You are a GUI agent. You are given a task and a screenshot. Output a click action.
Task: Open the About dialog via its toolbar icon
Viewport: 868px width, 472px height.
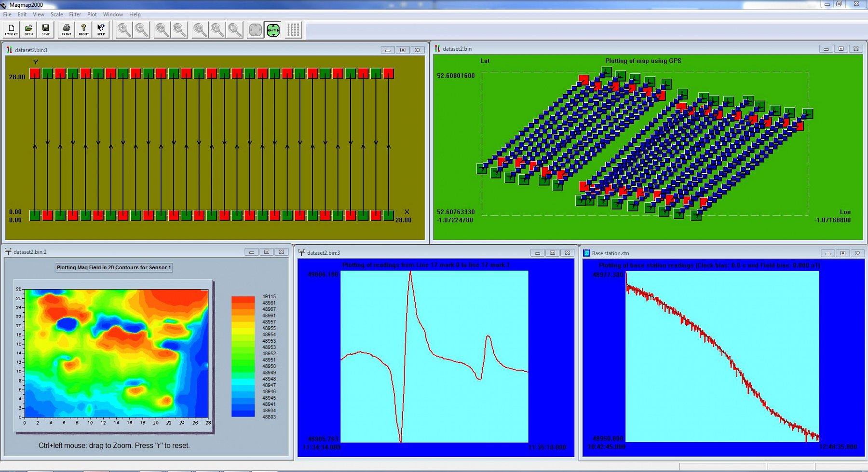[x=83, y=29]
